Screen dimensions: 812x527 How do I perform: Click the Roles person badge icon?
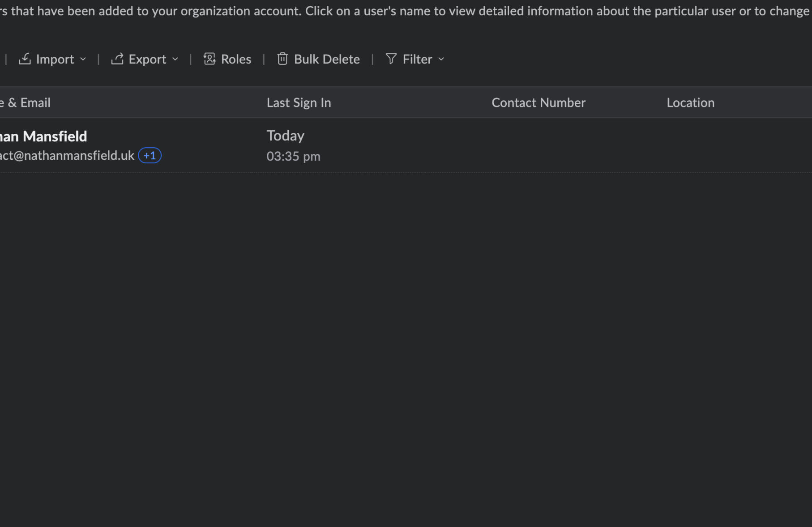click(209, 59)
